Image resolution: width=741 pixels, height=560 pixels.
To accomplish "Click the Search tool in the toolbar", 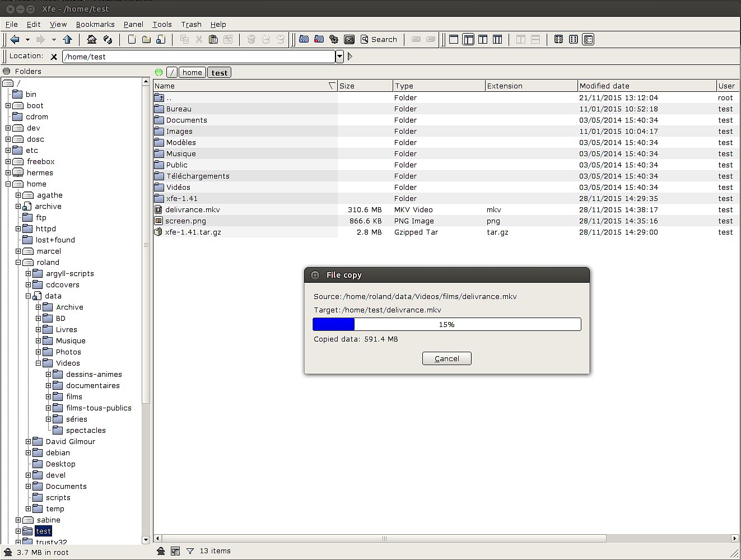I will 379,39.
